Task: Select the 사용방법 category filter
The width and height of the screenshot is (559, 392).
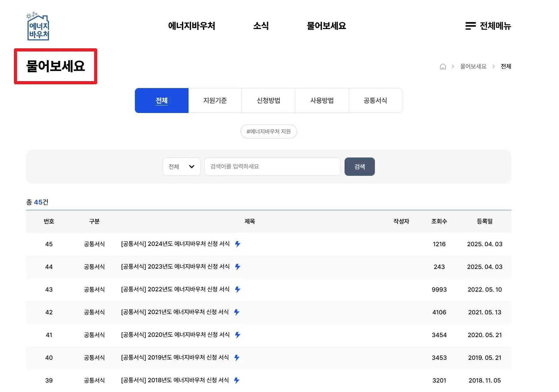Action: 322,100
